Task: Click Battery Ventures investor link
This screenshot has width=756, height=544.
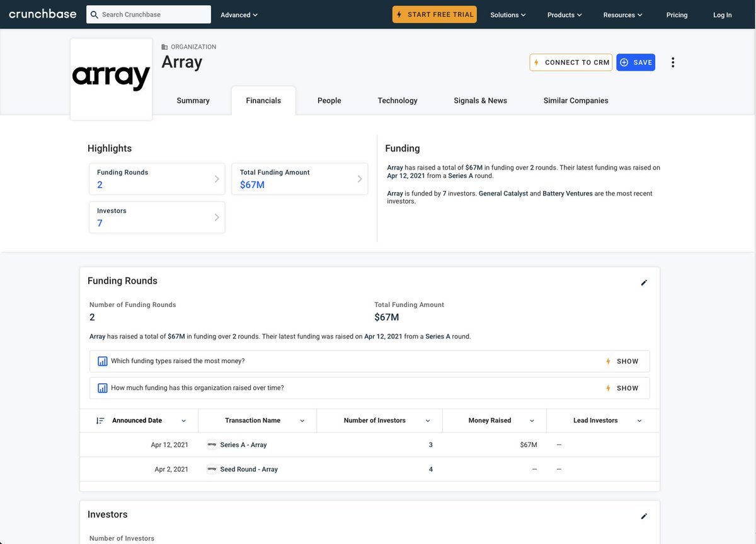Action: click(x=568, y=194)
